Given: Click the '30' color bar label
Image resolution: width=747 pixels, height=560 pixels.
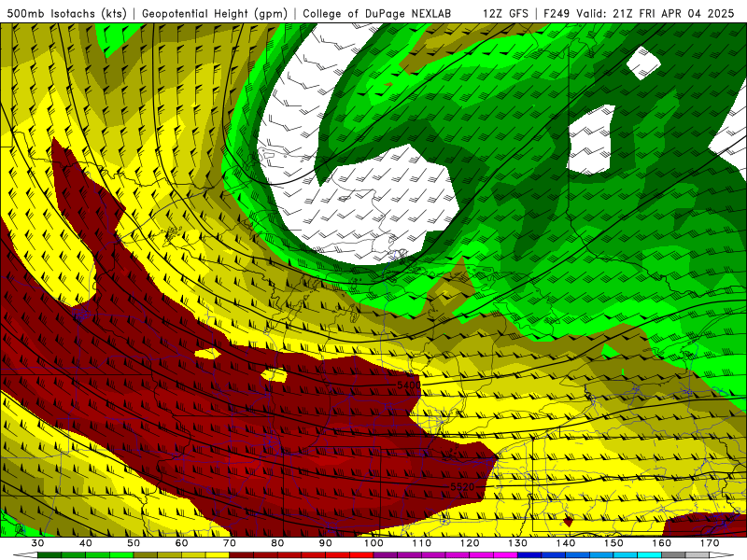Looking at the screenshot, I should [x=37, y=543].
